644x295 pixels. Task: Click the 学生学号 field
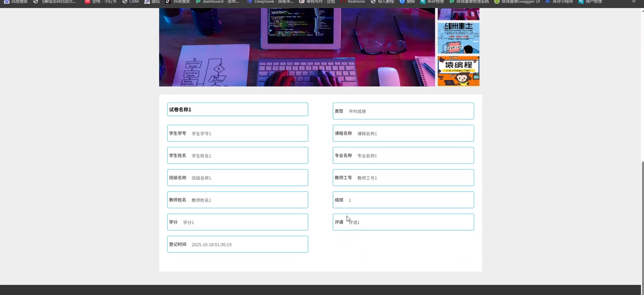coord(237,133)
